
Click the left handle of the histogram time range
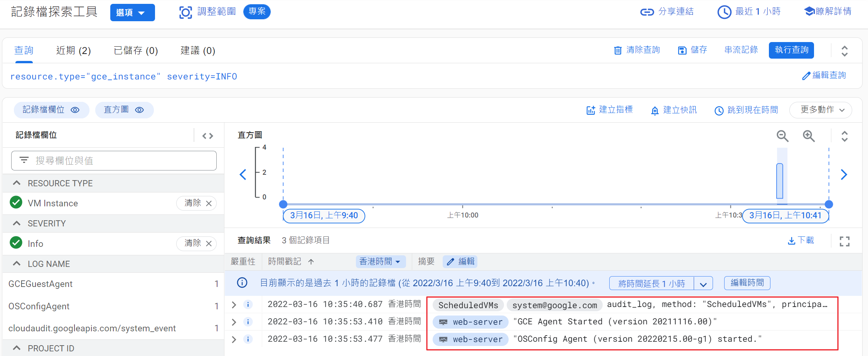click(x=283, y=204)
